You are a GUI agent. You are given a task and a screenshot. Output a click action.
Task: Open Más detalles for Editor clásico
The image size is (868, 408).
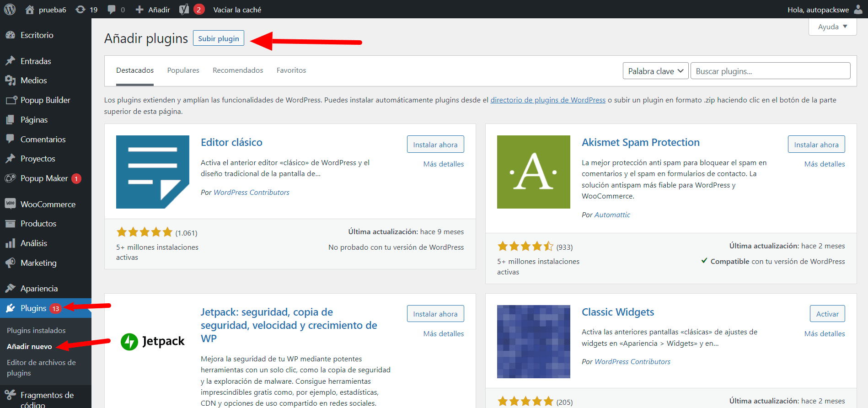click(444, 164)
